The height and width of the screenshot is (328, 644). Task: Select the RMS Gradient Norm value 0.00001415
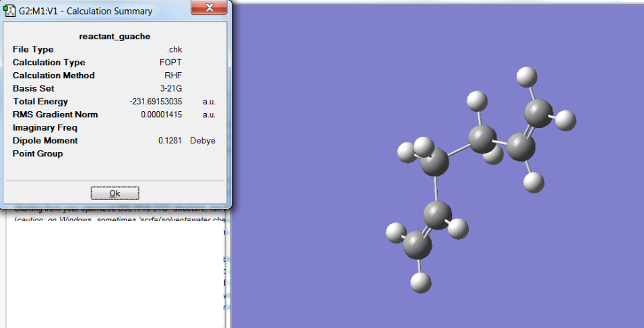[162, 114]
